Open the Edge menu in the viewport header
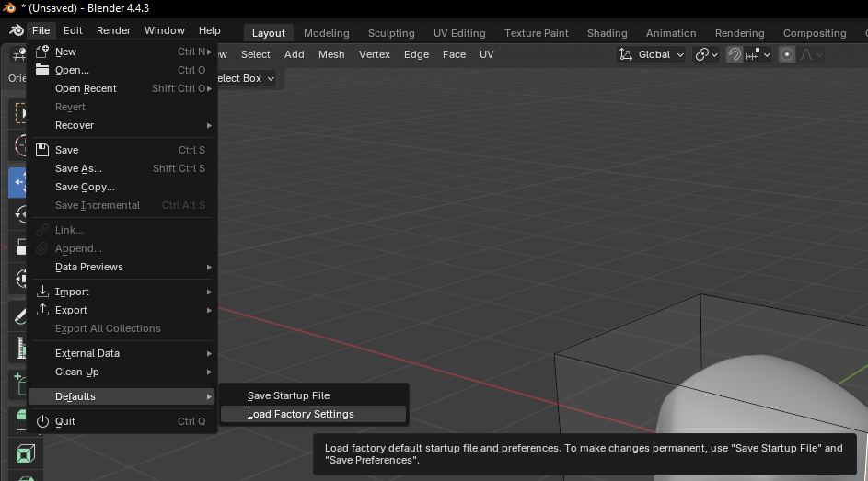The image size is (868, 481). click(x=416, y=54)
